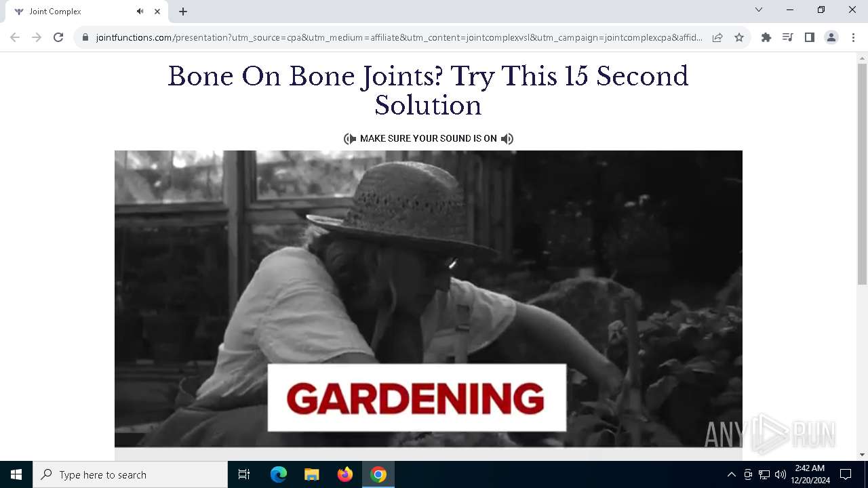Viewport: 868px width, 488px height.
Task: Open the Action Center notifications
Action: coord(846,474)
